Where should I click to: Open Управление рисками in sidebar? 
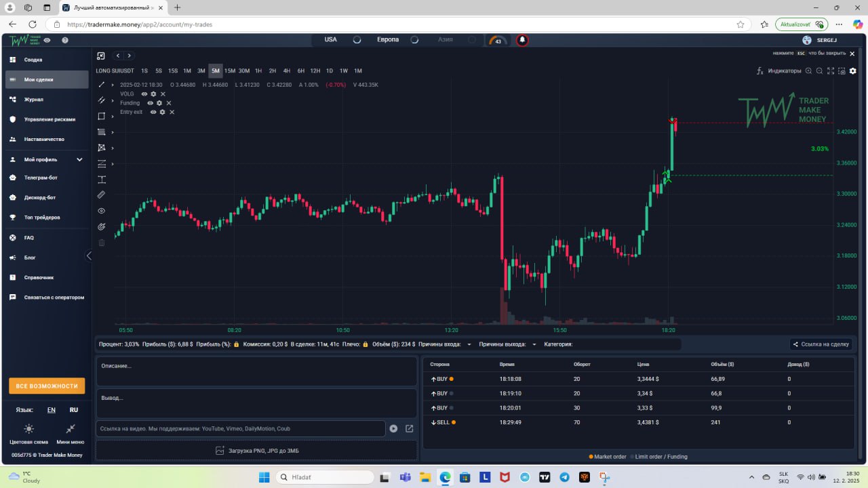coord(47,119)
